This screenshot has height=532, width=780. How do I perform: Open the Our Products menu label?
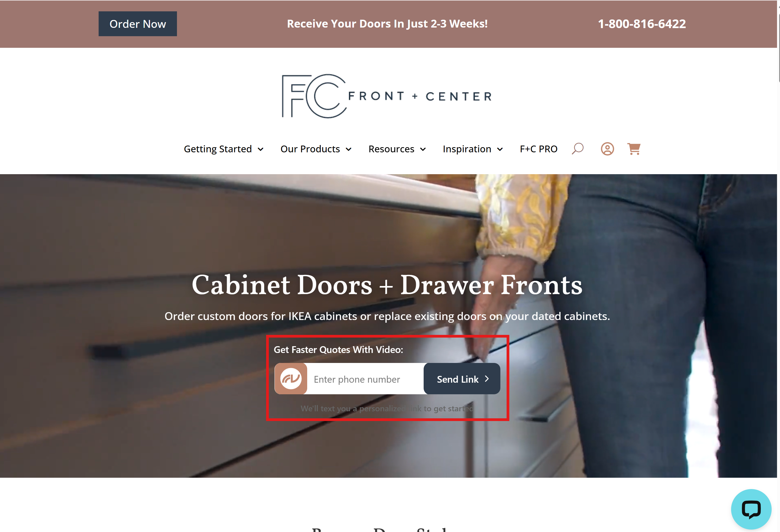(x=310, y=149)
